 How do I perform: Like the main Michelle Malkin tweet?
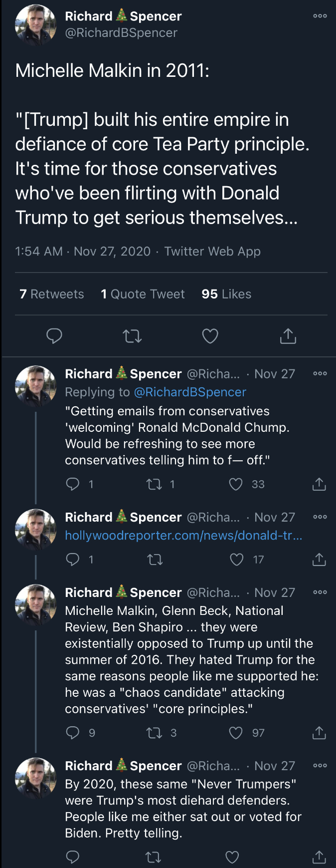click(210, 336)
